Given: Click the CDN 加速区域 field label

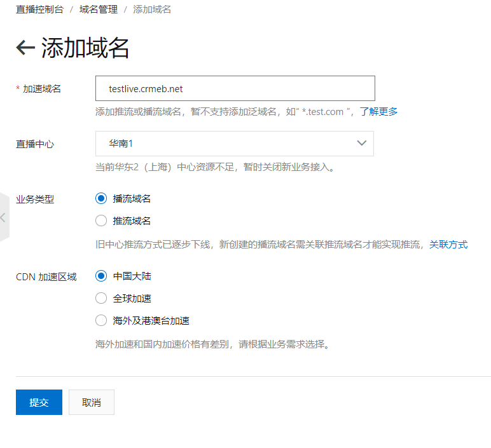Looking at the screenshot, I should click(46, 277).
